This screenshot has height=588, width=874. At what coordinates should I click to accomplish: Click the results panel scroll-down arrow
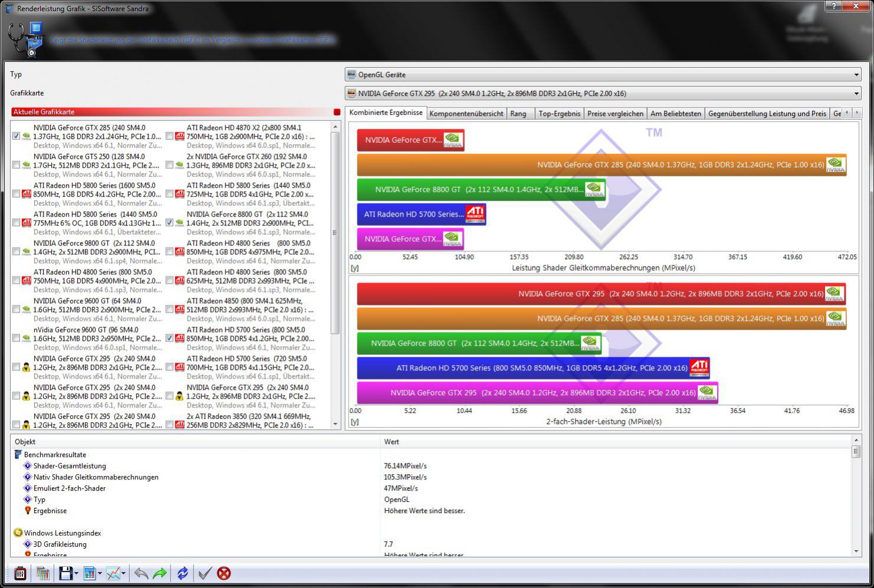856,551
